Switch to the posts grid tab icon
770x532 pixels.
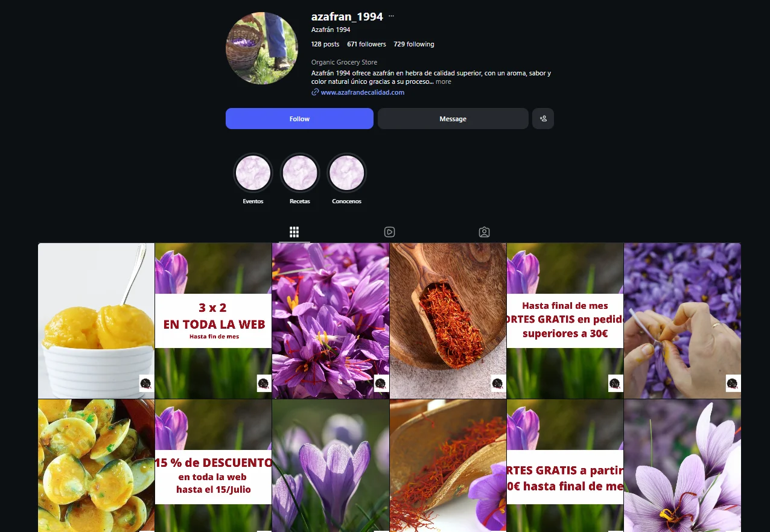294,232
